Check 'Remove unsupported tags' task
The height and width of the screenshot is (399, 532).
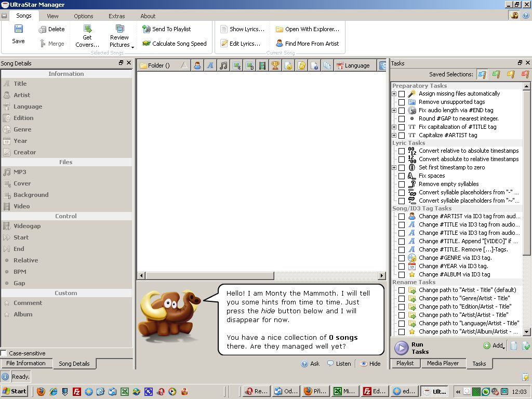point(402,102)
